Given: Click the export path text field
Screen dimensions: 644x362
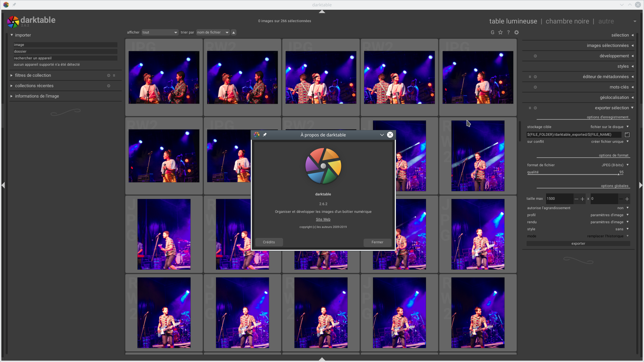Looking at the screenshot, I should click(574, 135).
